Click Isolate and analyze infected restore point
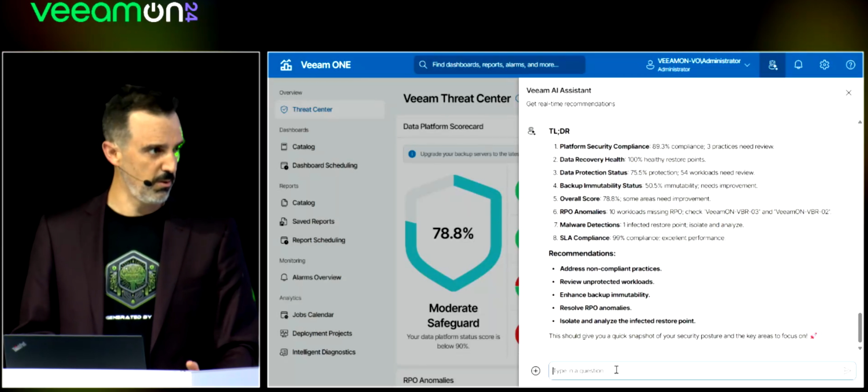Screen dimensions: 868x392 coord(627,321)
